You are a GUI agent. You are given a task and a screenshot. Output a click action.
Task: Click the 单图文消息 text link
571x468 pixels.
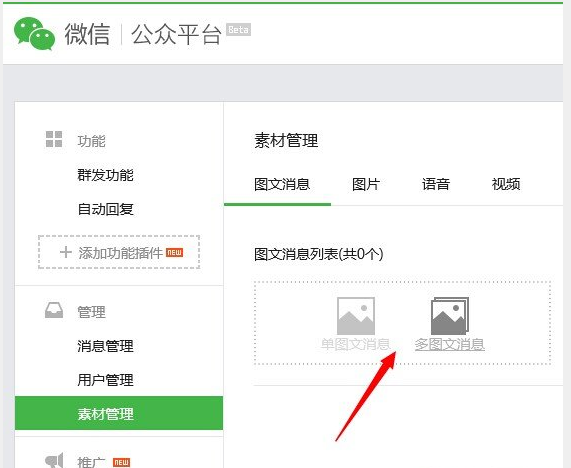click(355, 344)
